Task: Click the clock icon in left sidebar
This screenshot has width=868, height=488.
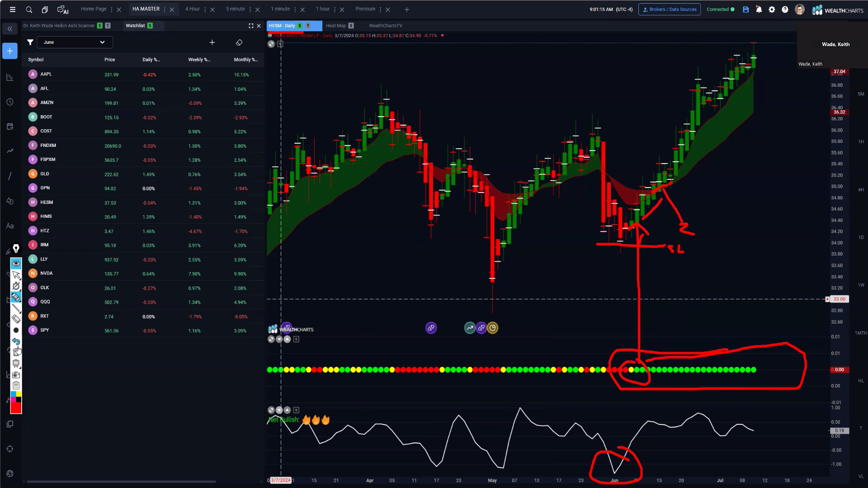Action: coord(10,102)
